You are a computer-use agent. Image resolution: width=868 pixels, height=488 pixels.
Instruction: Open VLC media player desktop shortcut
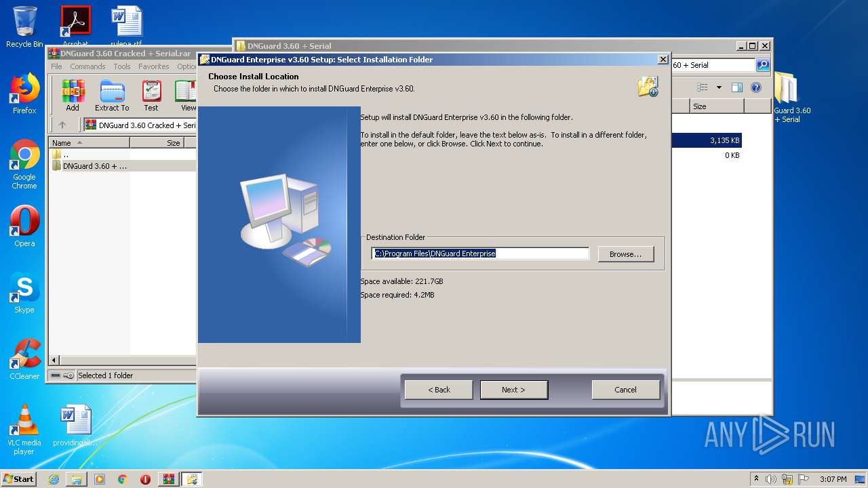click(24, 430)
